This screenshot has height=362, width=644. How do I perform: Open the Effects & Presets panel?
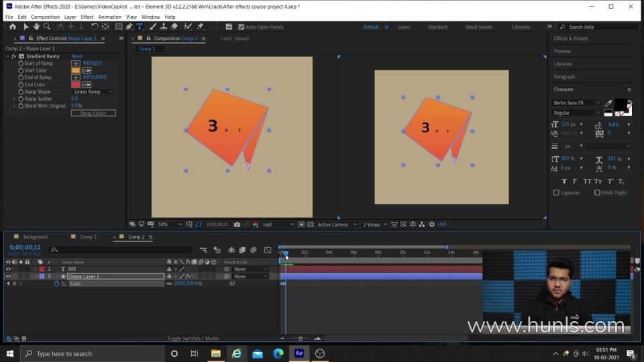(571, 39)
